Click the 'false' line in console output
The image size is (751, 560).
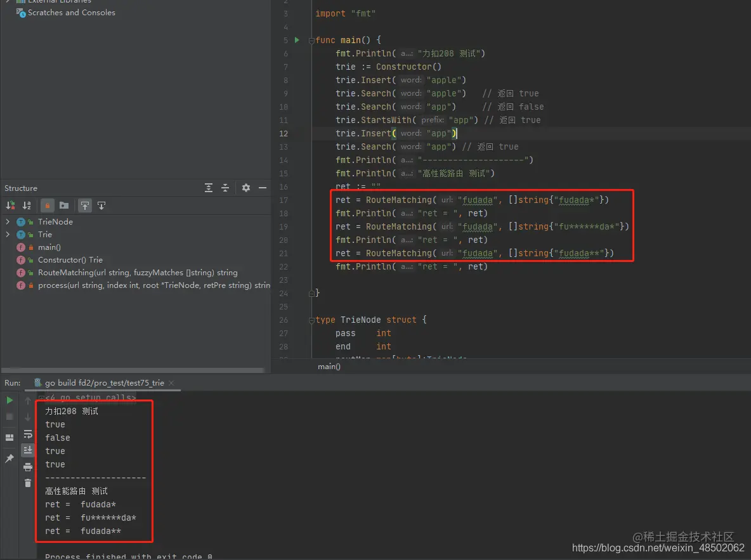[58, 438]
